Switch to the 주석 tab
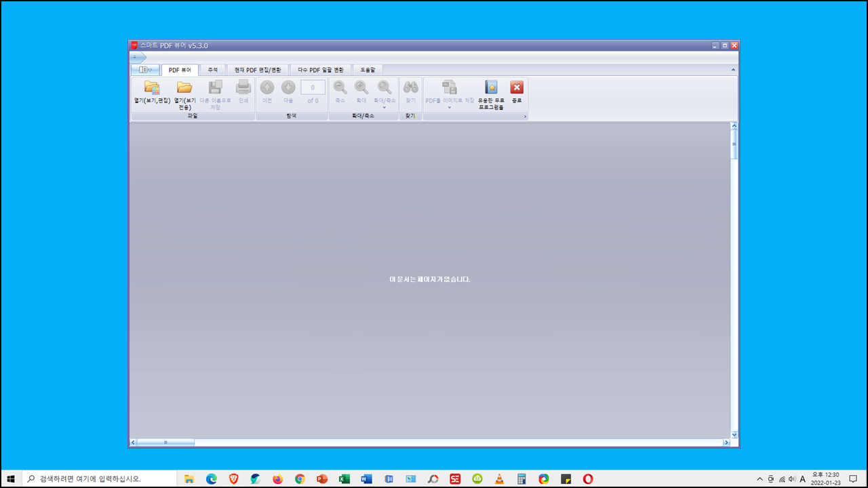Viewport: 868px width, 488px height. tap(213, 70)
